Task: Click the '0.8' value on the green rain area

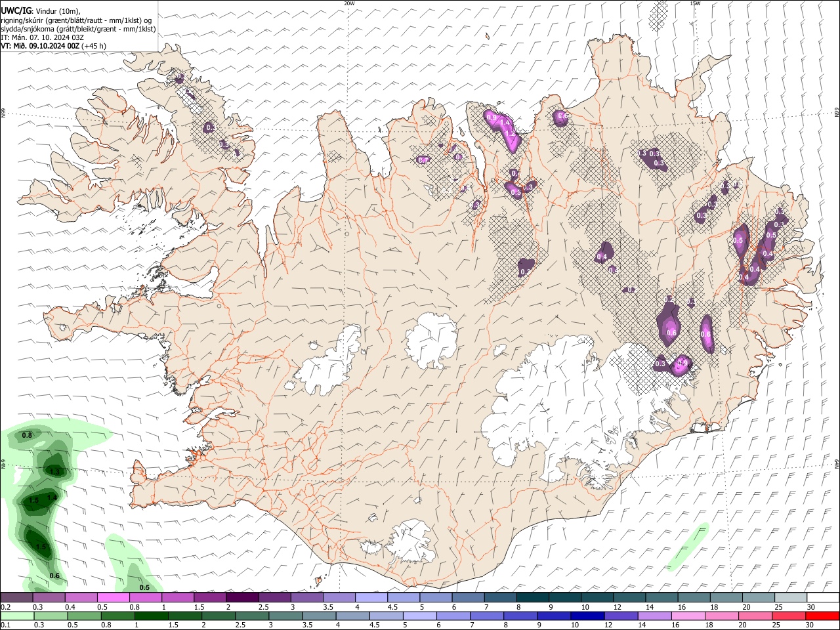Action: 27,435
